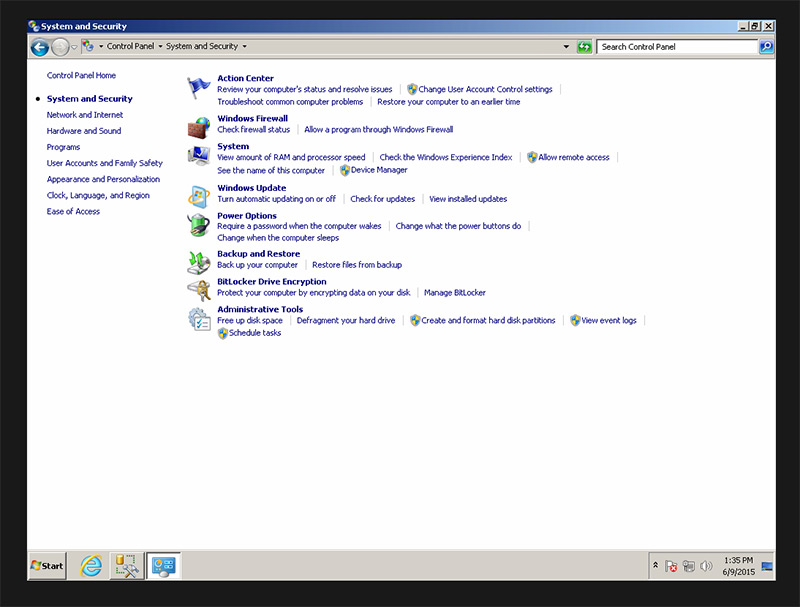Select Control Panel taskbar button
The image size is (800, 607).
(163, 566)
